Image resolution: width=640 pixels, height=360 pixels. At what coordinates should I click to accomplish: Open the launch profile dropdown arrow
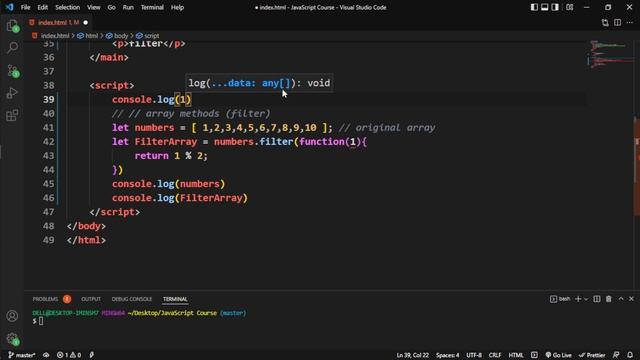pos(586,299)
